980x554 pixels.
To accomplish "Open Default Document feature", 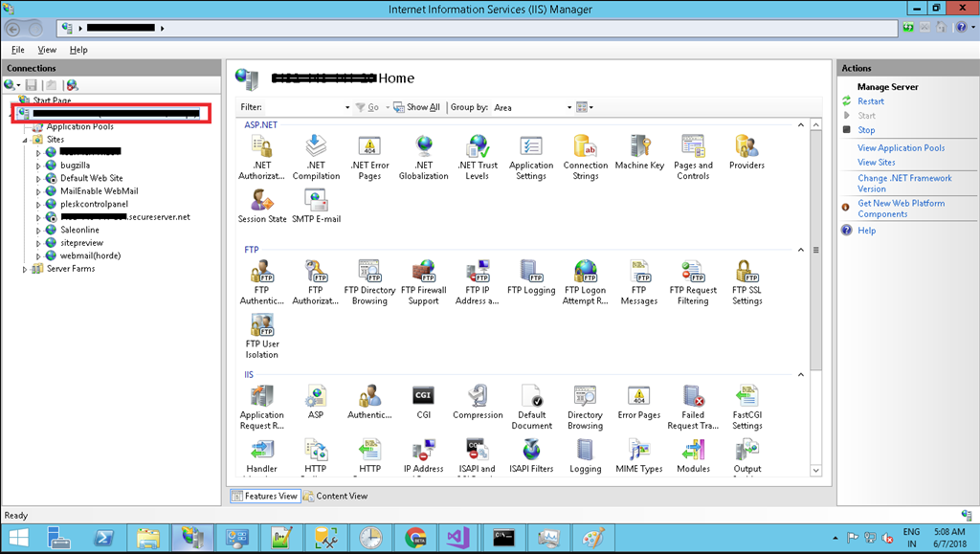I will click(531, 408).
